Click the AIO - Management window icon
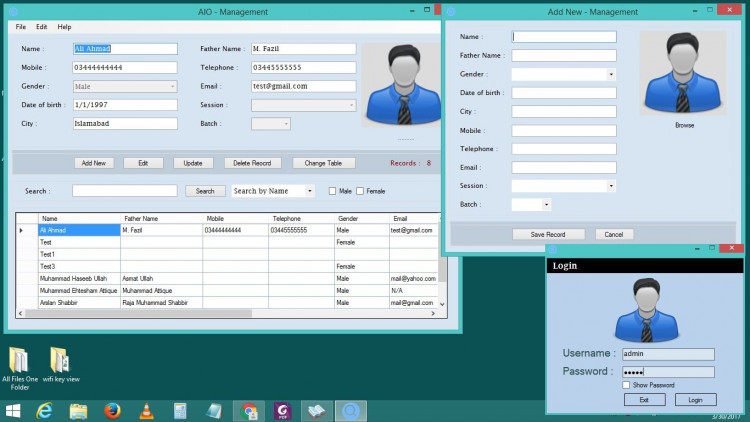This screenshot has width=750, height=422. (x=13, y=11)
